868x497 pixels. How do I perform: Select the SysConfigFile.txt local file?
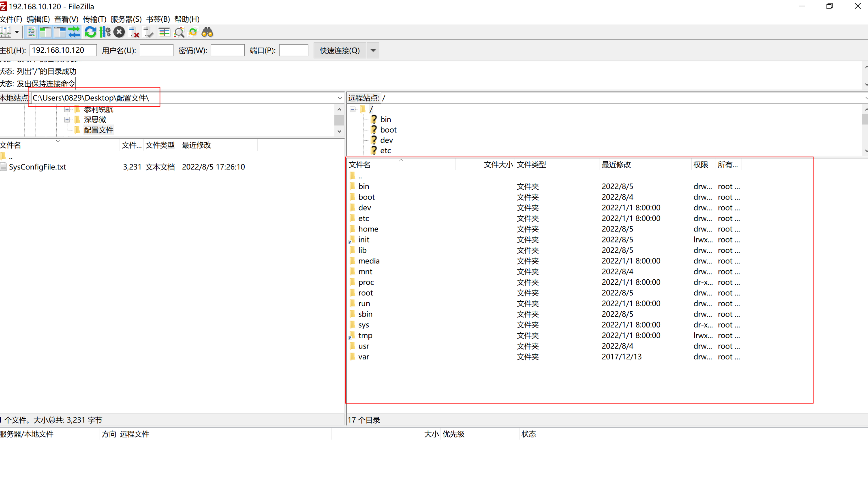(x=37, y=167)
